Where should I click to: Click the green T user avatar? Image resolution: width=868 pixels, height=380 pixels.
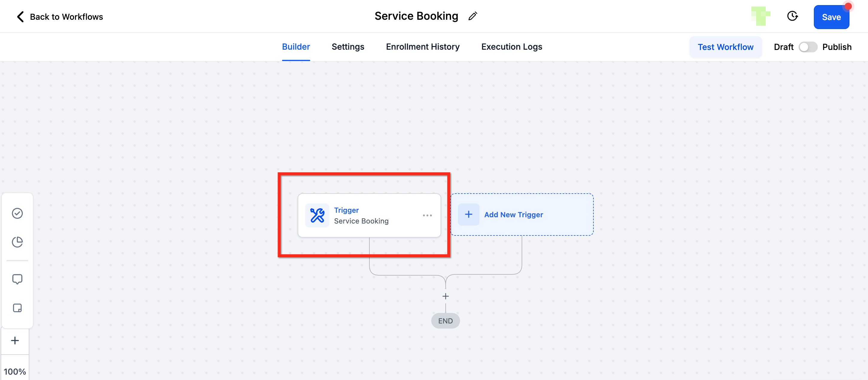click(x=761, y=16)
